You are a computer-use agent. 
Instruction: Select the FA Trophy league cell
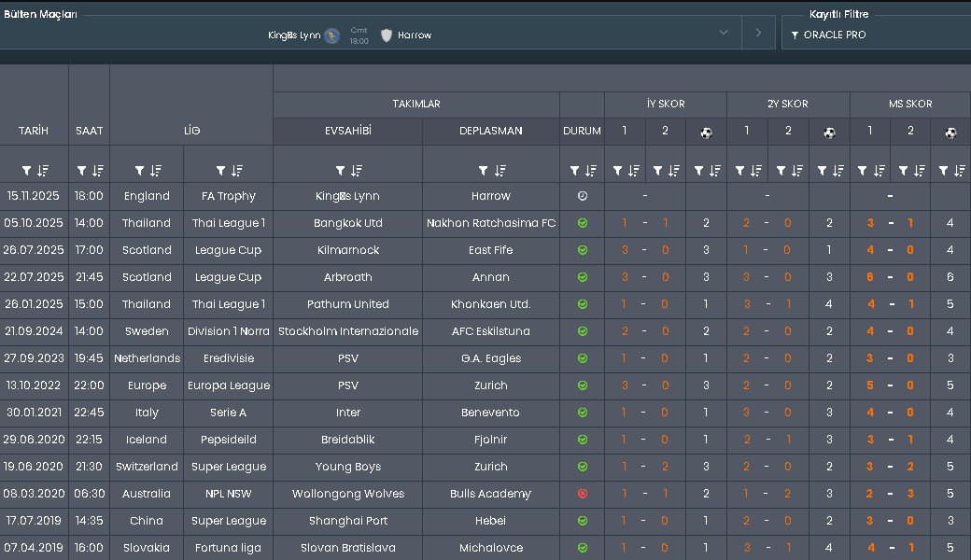(229, 196)
